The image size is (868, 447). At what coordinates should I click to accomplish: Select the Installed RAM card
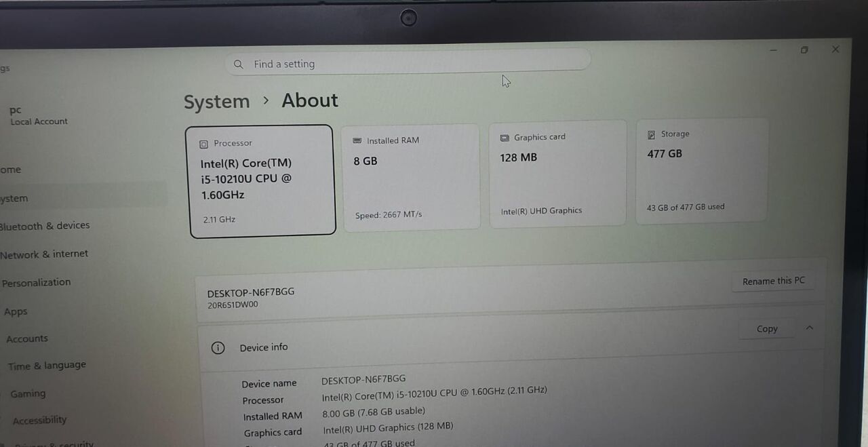tap(412, 178)
